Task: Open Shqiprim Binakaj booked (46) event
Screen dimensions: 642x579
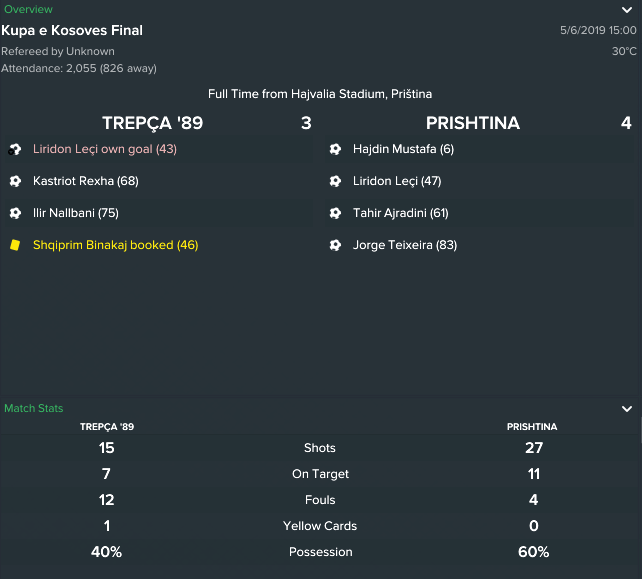Action: pyautogui.click(x=115, y=245)
